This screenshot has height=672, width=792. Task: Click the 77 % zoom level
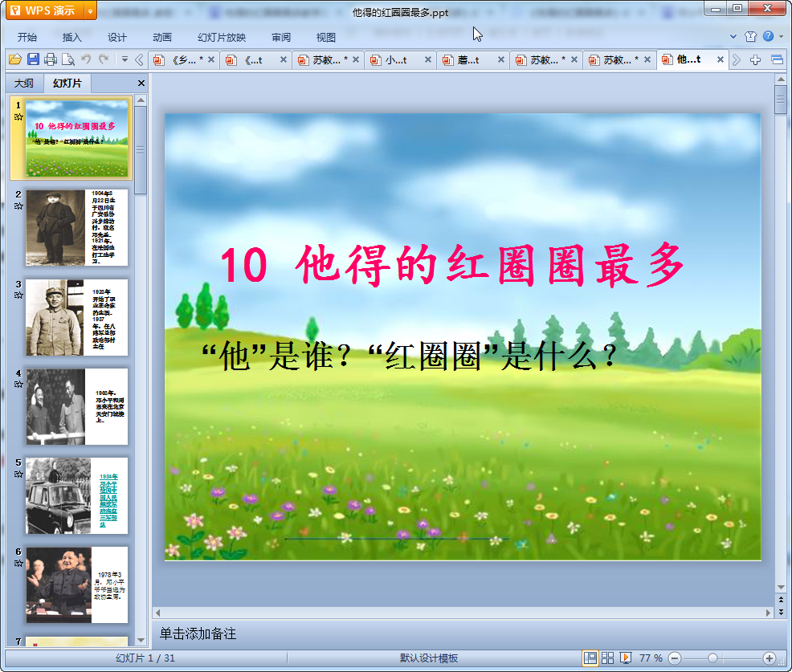(651, 658)
